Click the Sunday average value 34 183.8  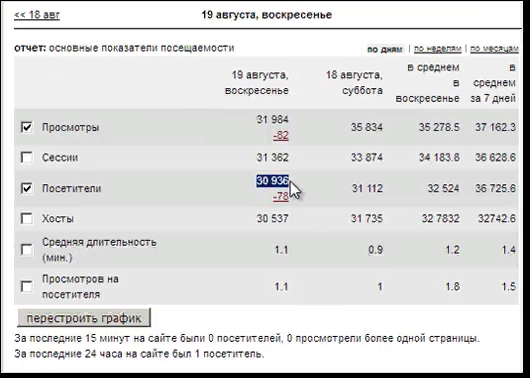[x=439, y=158]
